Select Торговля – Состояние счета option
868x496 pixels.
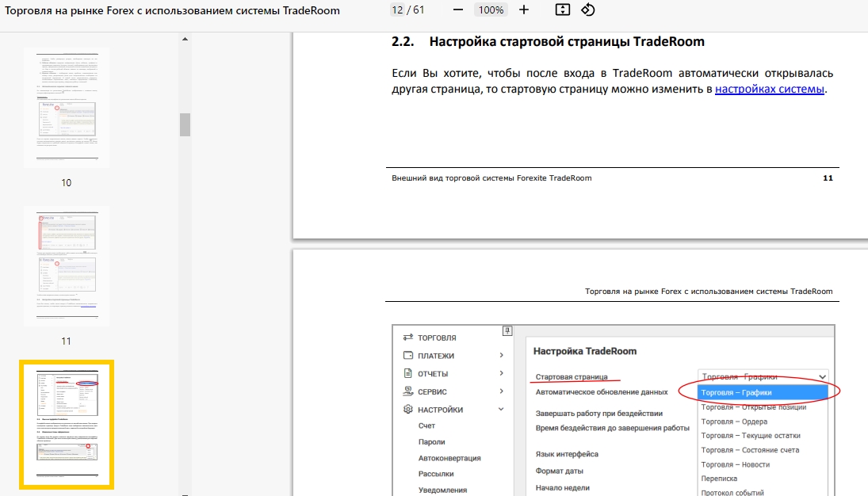pyautogui.click(x=750, y=450)
